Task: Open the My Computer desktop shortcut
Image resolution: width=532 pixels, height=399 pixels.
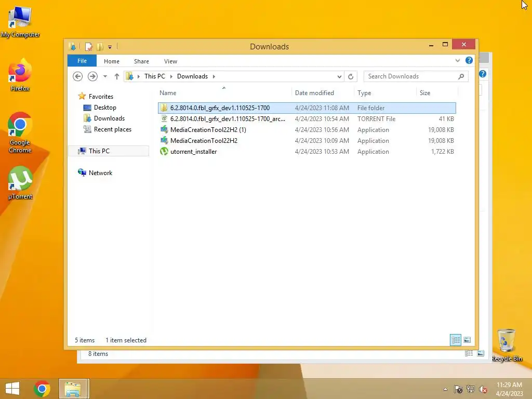Action: (x=20, y=21)
